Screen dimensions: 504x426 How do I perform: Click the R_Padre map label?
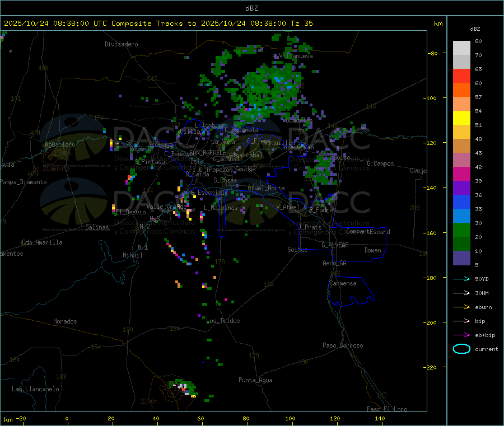pyautogui.click(x=321, y=210)
